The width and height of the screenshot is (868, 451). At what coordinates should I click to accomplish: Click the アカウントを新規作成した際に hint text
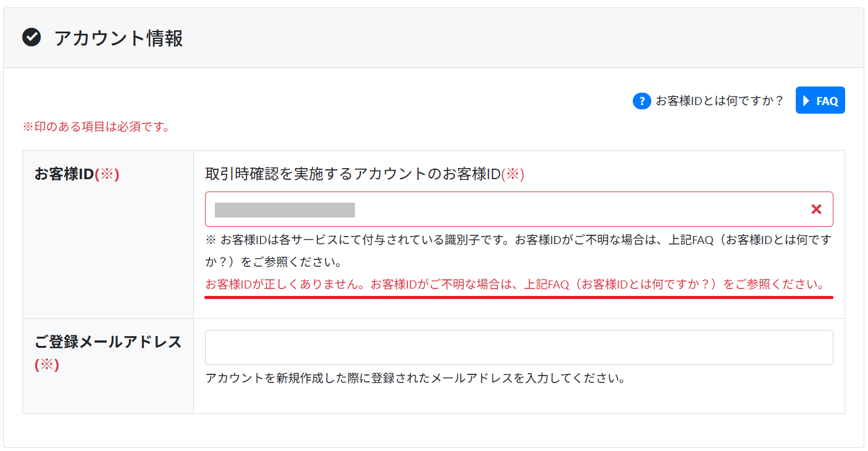pyautogui.click(x=415, y=378)
